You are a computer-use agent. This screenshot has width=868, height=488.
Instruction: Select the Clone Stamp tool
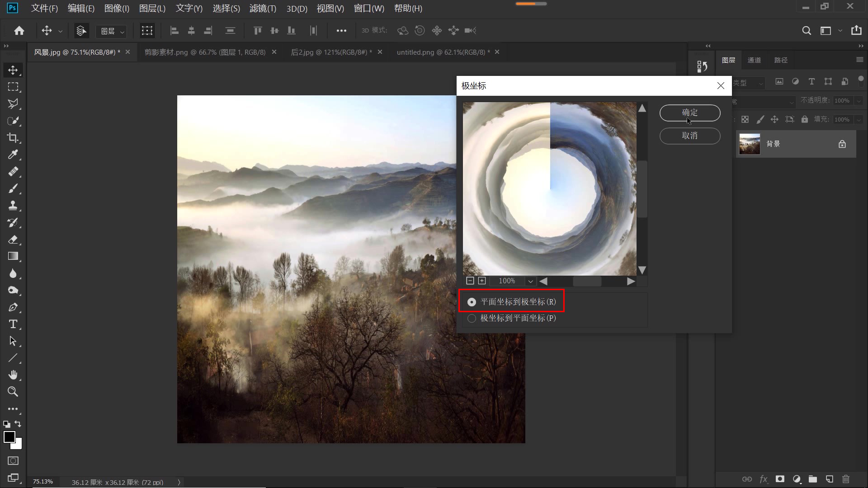pyautogui.click(x=13, y=206)
